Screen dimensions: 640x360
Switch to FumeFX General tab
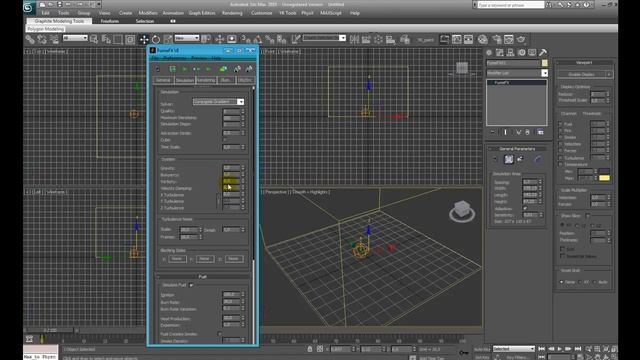pos(163,80)
